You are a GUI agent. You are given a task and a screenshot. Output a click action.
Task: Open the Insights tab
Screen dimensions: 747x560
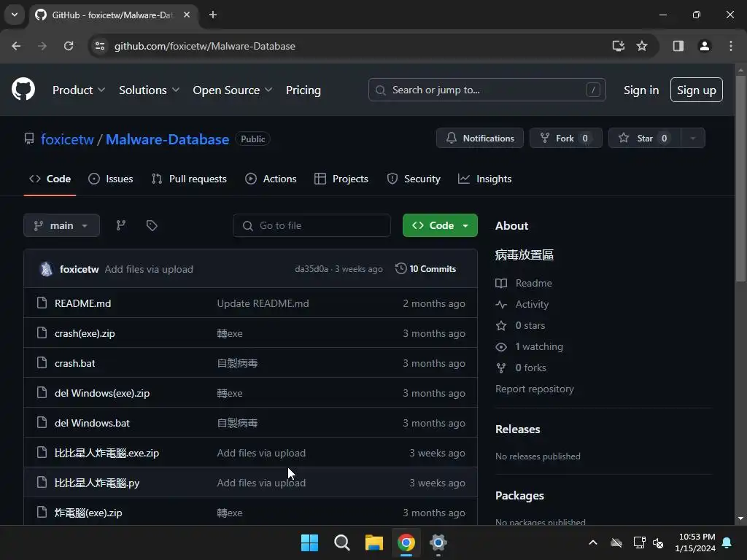coord(484,179)
